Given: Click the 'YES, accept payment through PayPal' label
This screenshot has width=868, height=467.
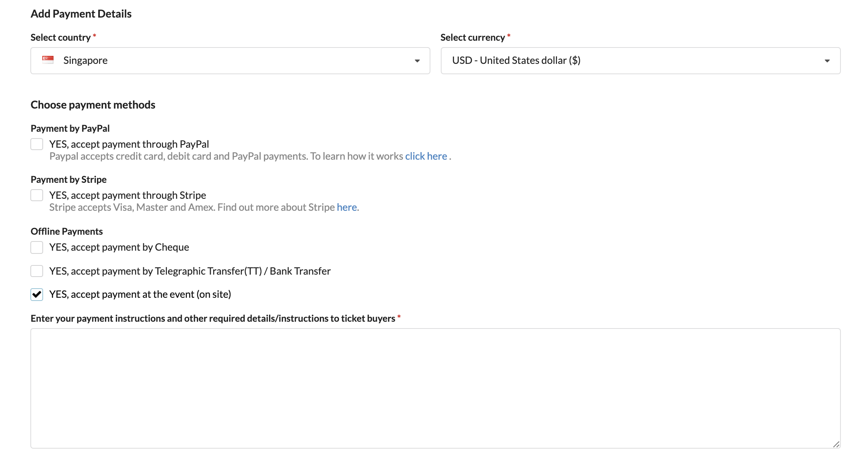Looking at the screenshot, I should click(129, 144).
